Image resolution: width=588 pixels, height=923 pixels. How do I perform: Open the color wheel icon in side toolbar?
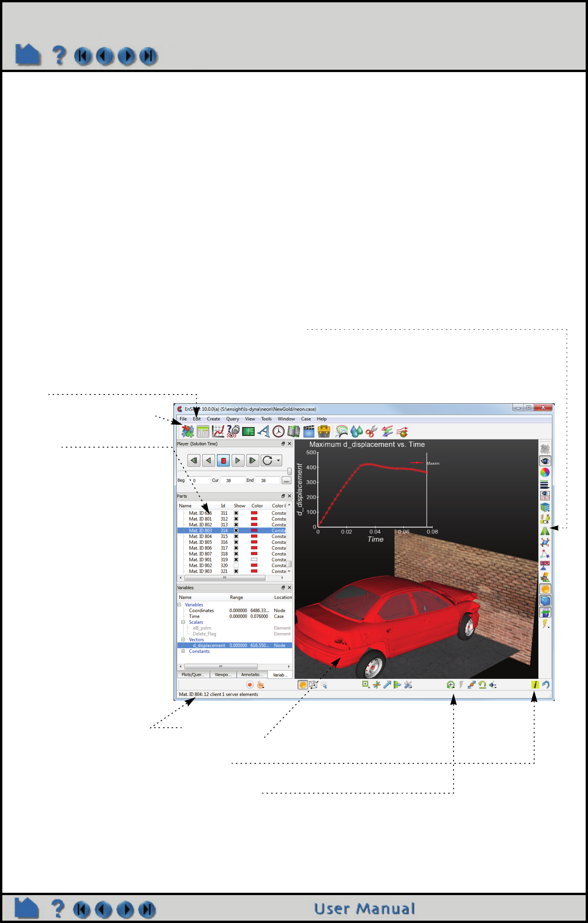click(x=545, y=472)
